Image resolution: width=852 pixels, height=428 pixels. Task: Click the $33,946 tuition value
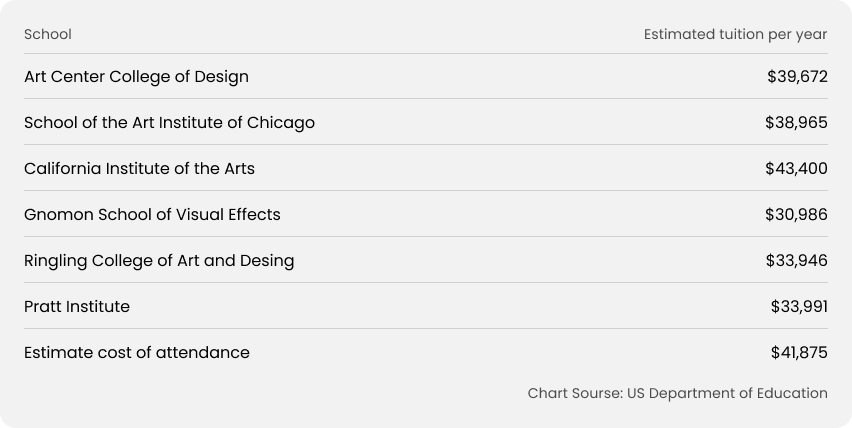(797, 261)
